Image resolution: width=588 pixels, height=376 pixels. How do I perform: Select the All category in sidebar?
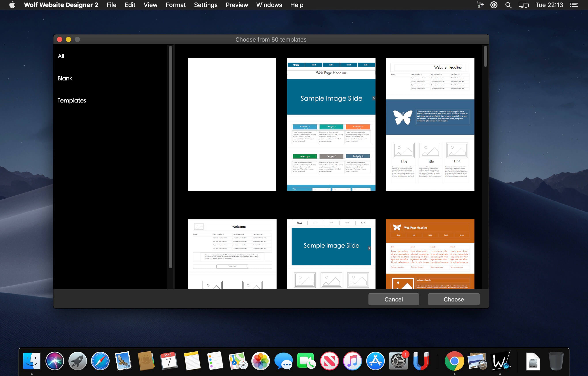[61, 56]
